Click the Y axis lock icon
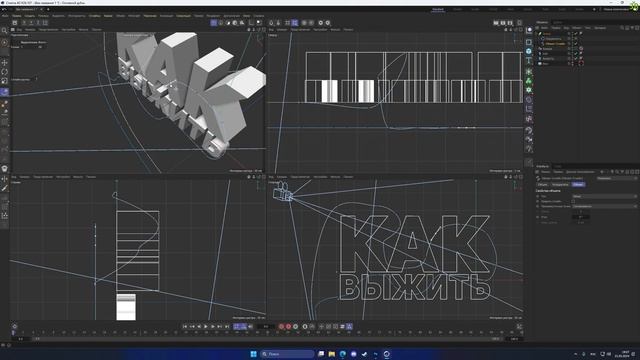640x360 pixels. [x=31, y=23]
